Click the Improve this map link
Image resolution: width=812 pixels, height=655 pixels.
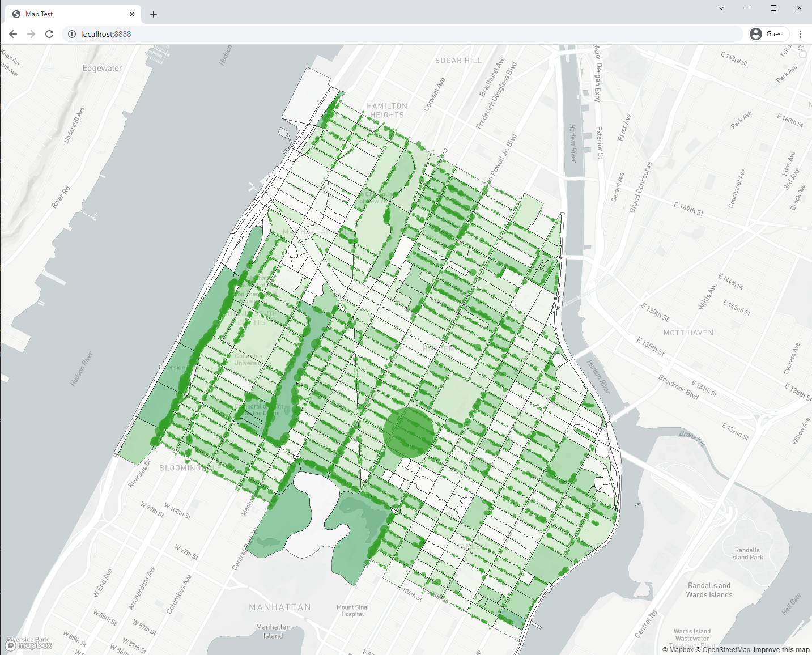(781, 650)
